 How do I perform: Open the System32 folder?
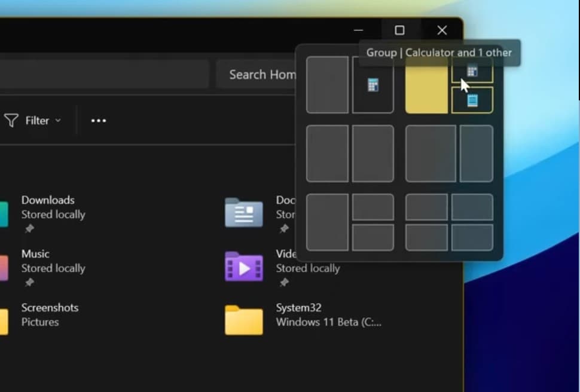tap(298, 308)
